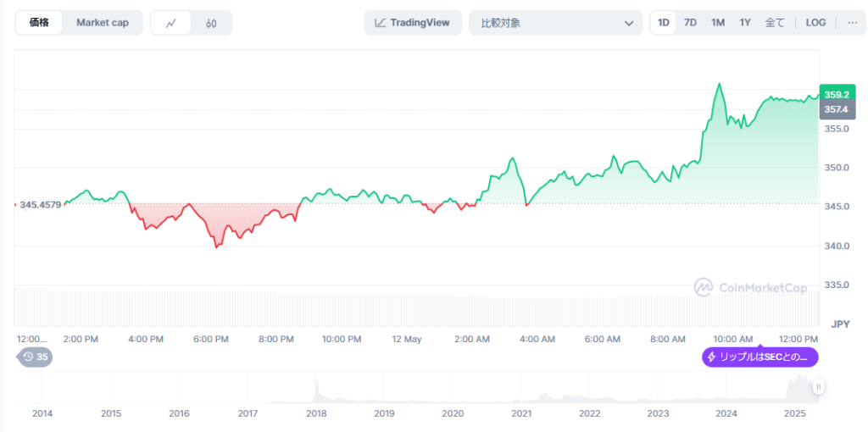The image size is (868, 432).
Task: Open more options ellipsis menu
Action: point(852,23)
